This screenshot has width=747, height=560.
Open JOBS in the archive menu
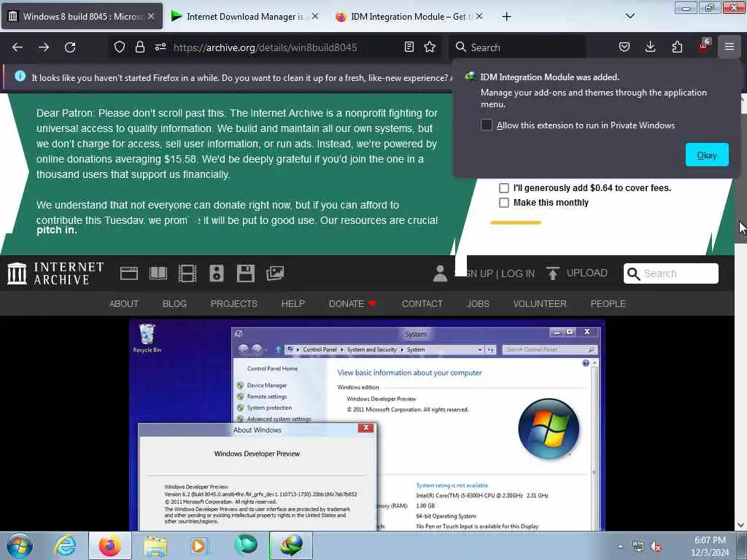478,304
